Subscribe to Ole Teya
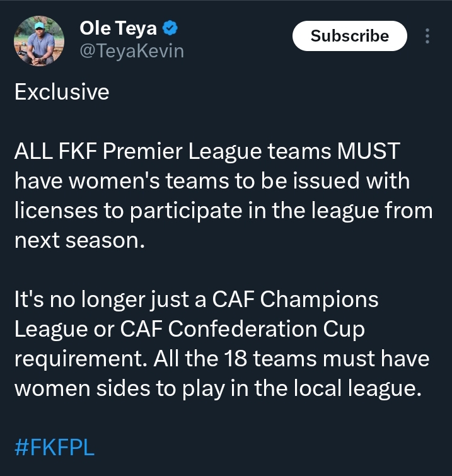The image size is (452, 476). [x=349, y=36]
